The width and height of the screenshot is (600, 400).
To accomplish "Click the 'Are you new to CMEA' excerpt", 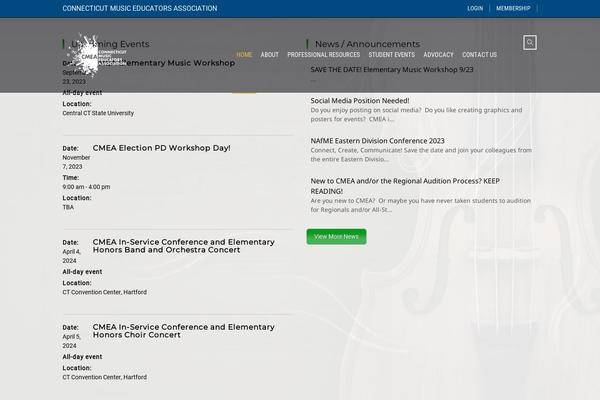I will tap(421, 205).
